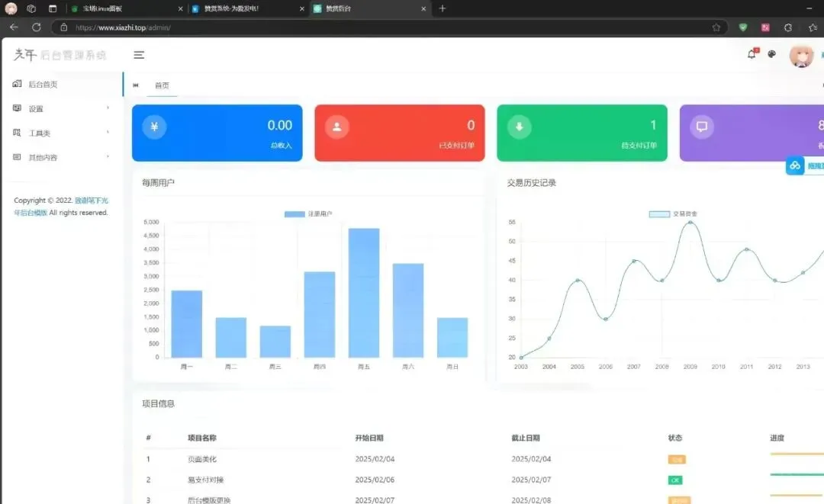Click the hamburger menu to collapse the sidebar
This screenshot has height=504, width=824.
[x=139, y=55]
